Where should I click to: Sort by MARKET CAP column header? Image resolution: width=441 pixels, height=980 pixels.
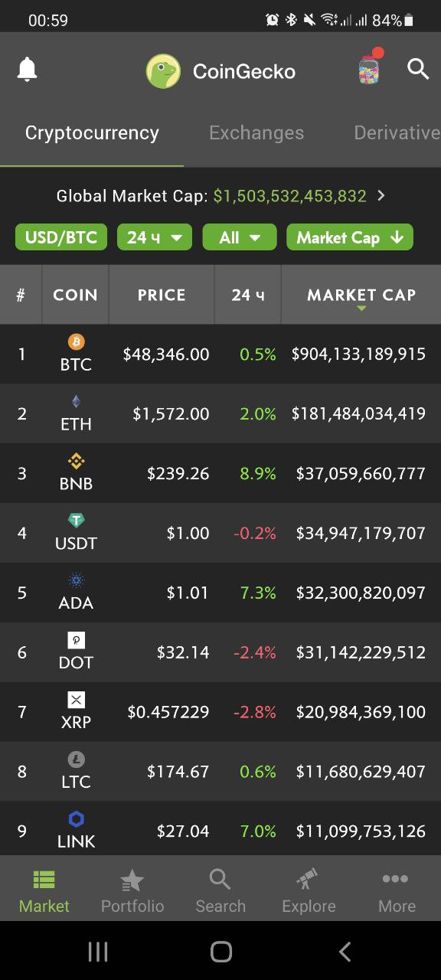point(361,295)
